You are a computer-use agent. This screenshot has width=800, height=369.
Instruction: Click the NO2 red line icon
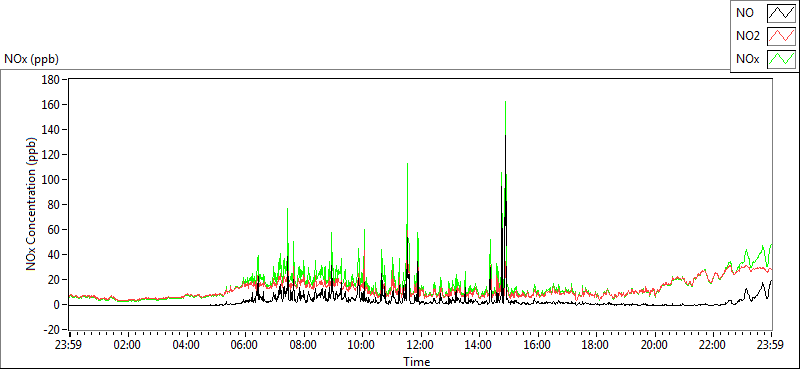point(782,36)
